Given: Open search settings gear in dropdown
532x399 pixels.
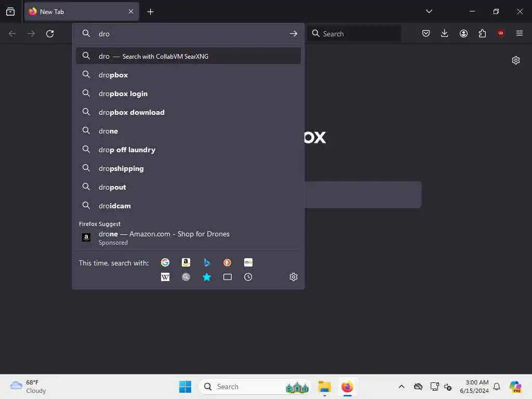Looking at the screenshot, I should click(x=294, y=277).
